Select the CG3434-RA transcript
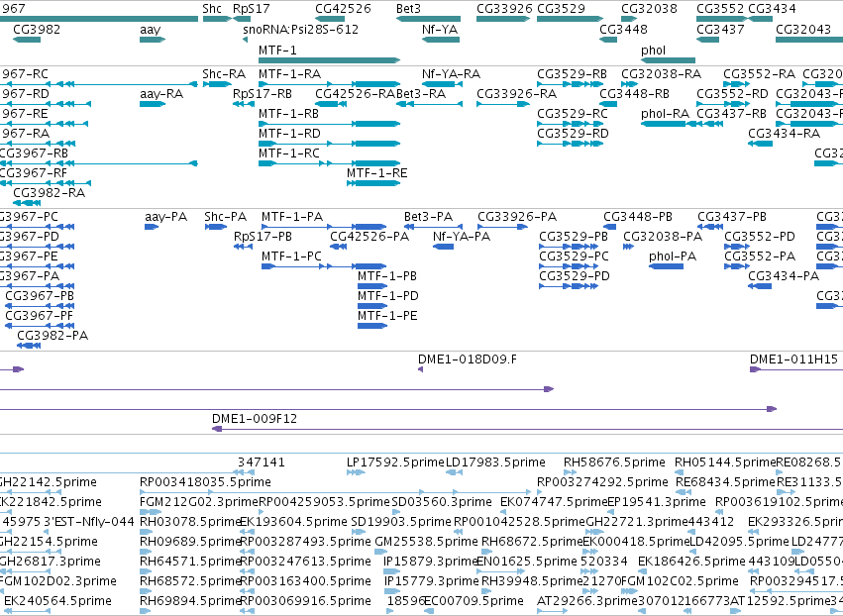 pos(760,144)
